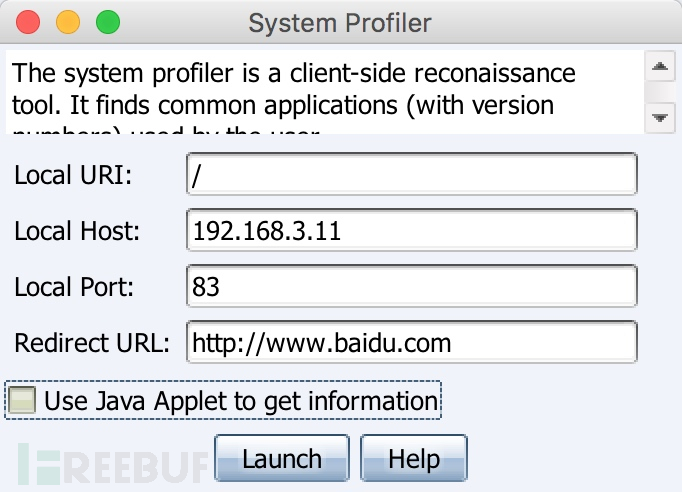Screen dimensions: 682x492
Task: Click the description scroll down arrow
Action: [660, 117]
